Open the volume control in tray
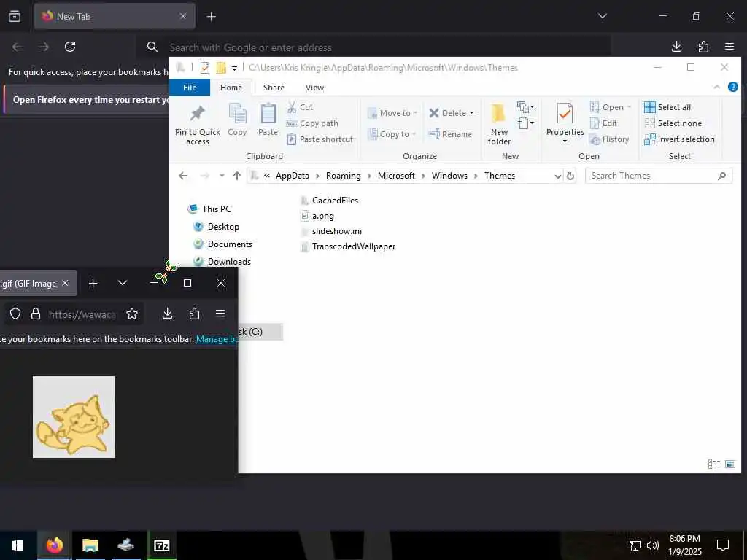This screenshot has width=747, height=560. click(x=653, y=545)
